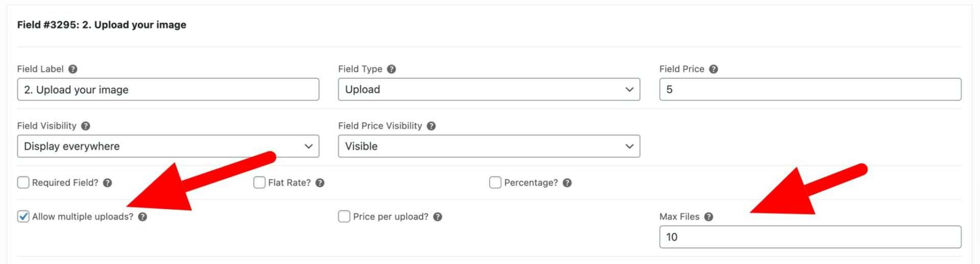Expand Field Visibility dropdown
Screen dimensions: 980x264
(168, 146)
